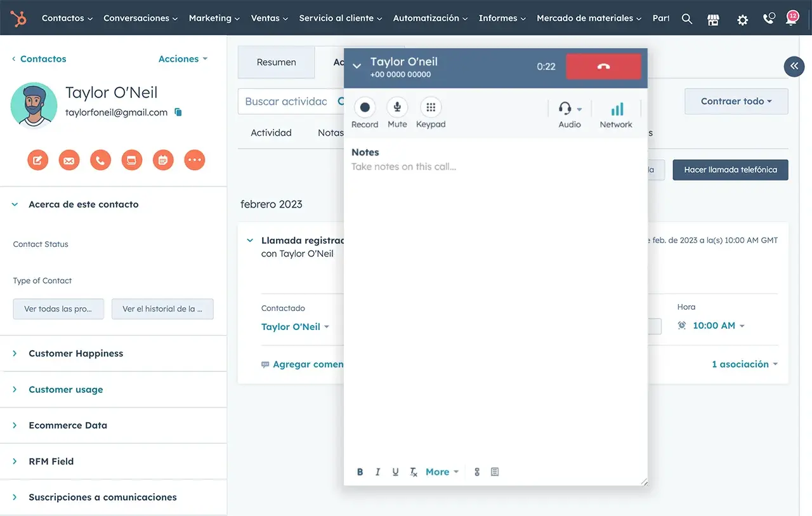Viewport: 812px width, 516px height.
Task: Apply italic formatting in call notes
Action: (377, 472)
